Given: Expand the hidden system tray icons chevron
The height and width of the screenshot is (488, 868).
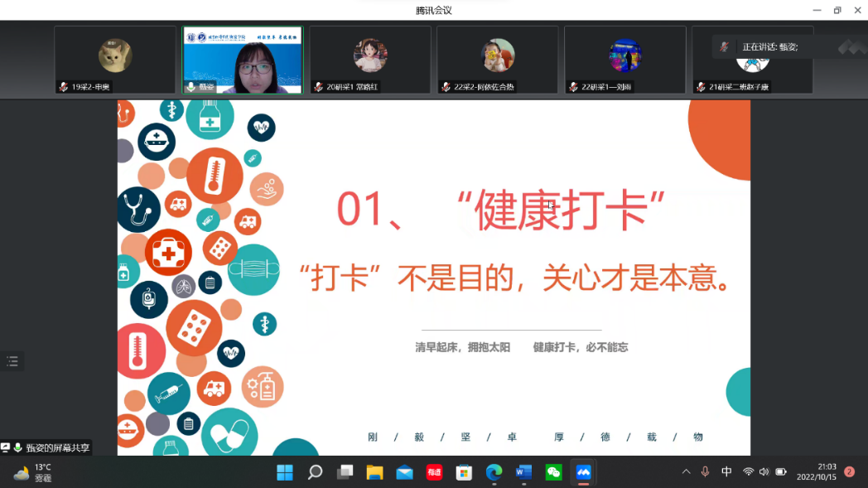Looking at the screenshot, I should [686, 471].
